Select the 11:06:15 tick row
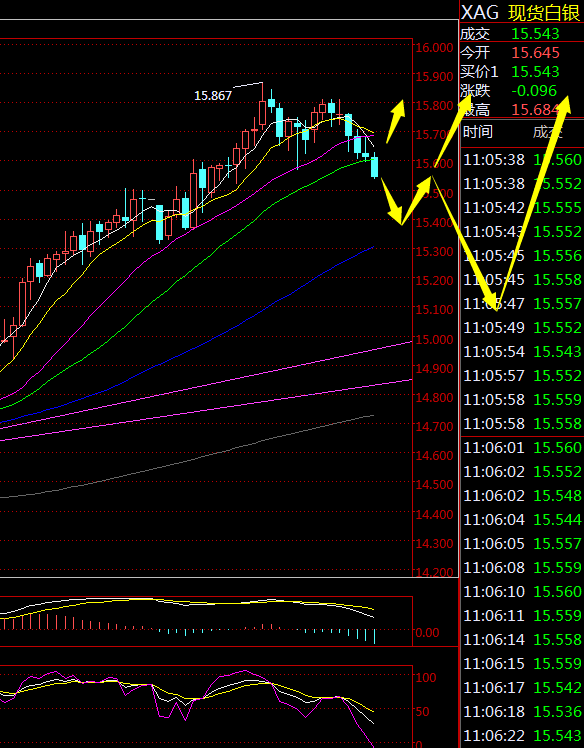The width and height of the screenshot is (584, 748). click(x=522, y=664)
